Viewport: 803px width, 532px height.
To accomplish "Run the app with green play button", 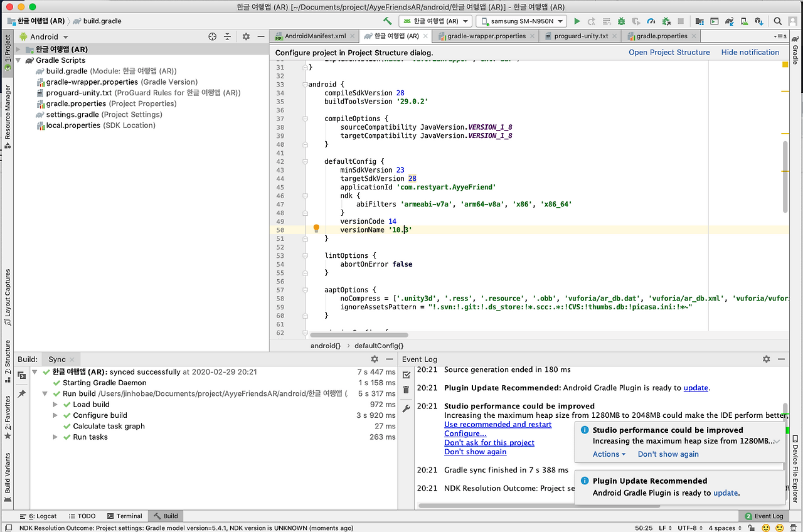I will coord(577,21).
